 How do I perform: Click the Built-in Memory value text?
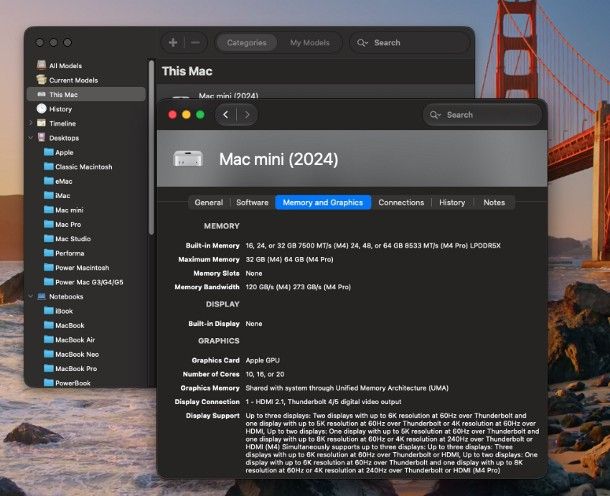373,245
